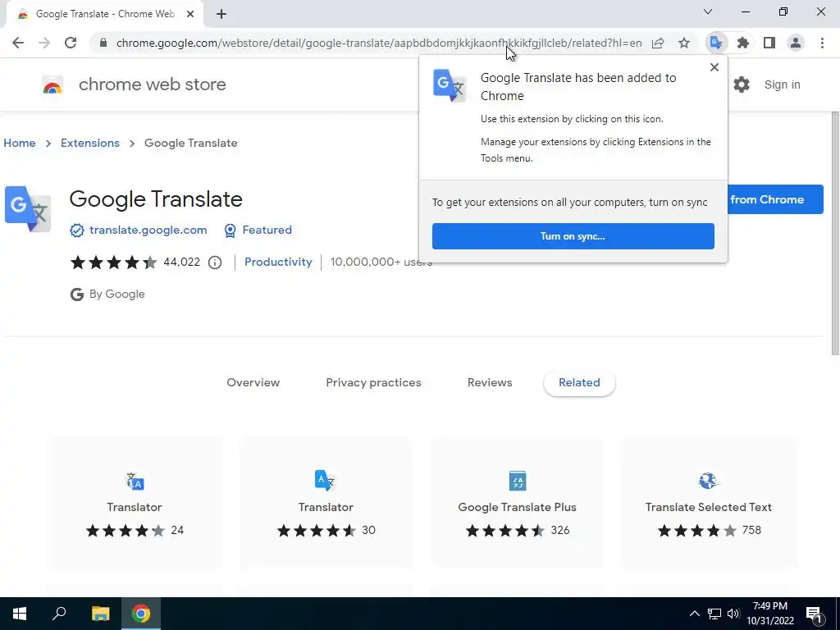Open the Windows Start menu
840x630 pixels.
click(x=20, y=614)
